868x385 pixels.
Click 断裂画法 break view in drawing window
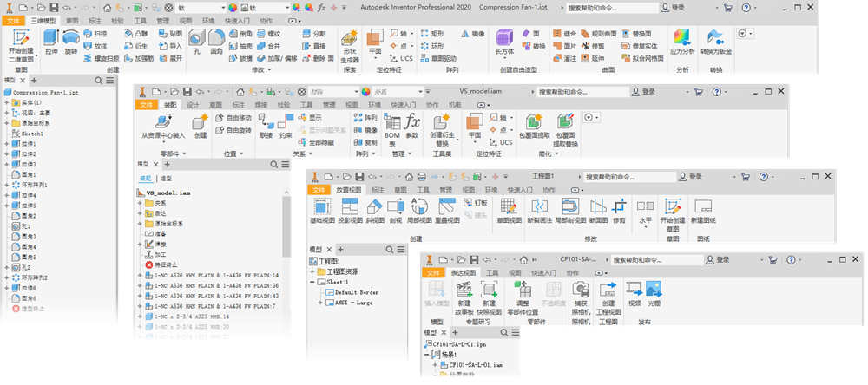[539, 211]
